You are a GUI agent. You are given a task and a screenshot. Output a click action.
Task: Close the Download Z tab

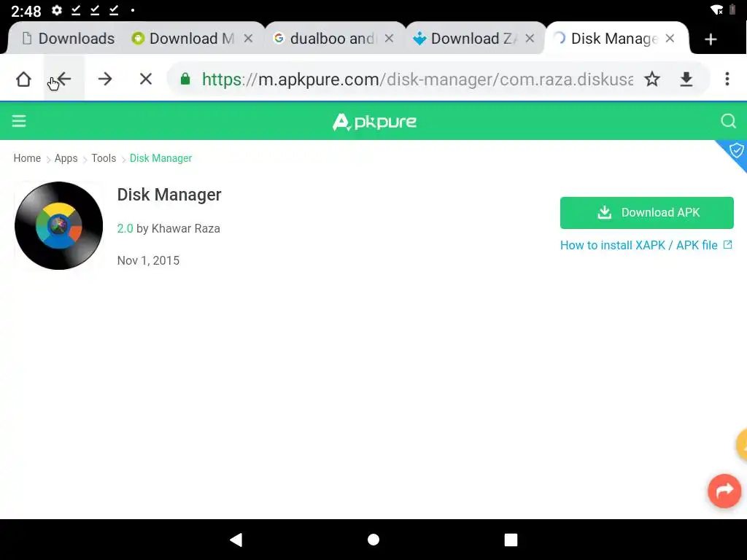(530, 38)
